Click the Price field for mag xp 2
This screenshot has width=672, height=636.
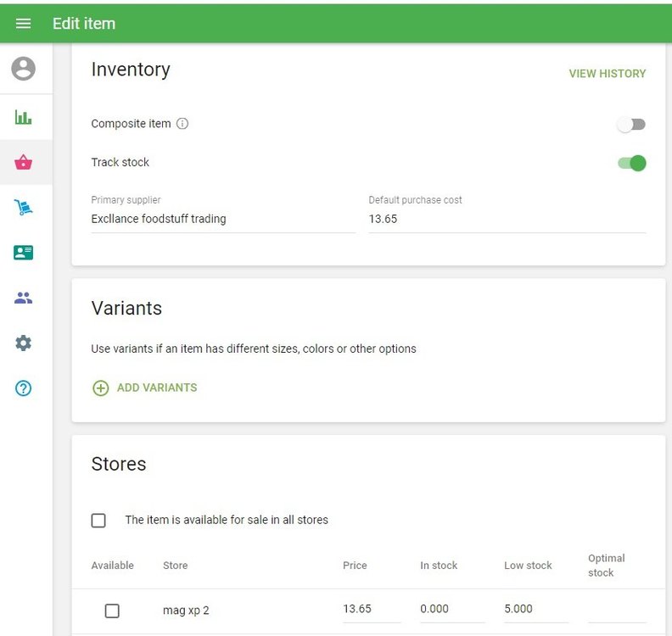tap(371, 609)
